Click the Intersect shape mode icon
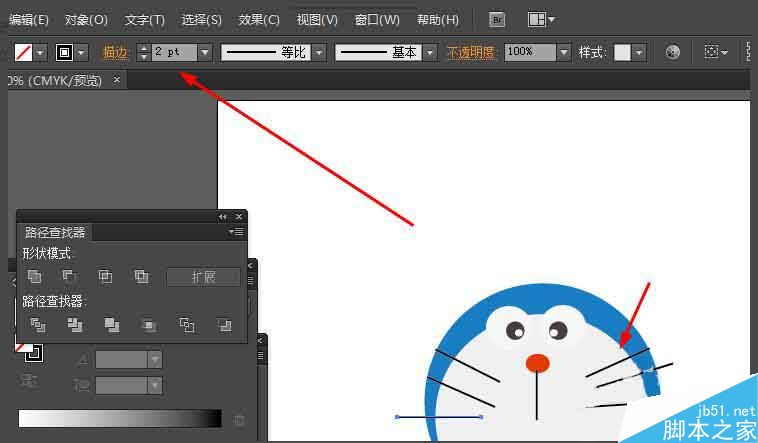758x443 pixels. click(x=105, y=276)
